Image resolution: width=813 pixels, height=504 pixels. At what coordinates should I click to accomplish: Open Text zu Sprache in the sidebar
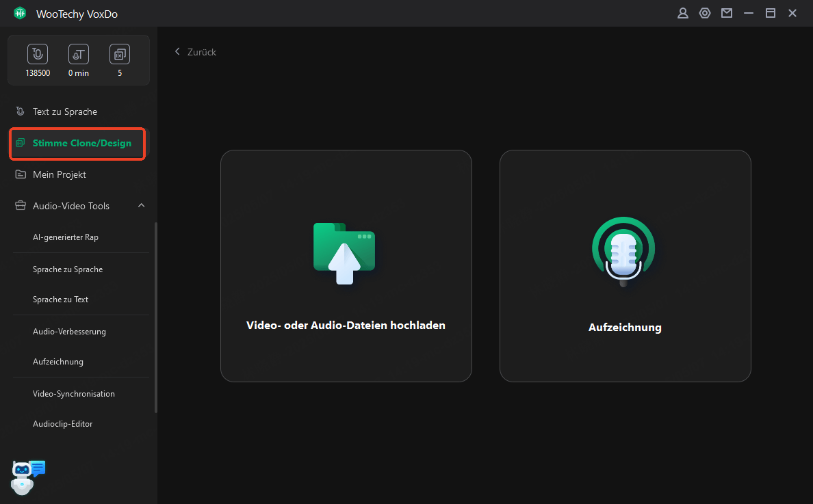pyautogui.click(x=65, y=111)
